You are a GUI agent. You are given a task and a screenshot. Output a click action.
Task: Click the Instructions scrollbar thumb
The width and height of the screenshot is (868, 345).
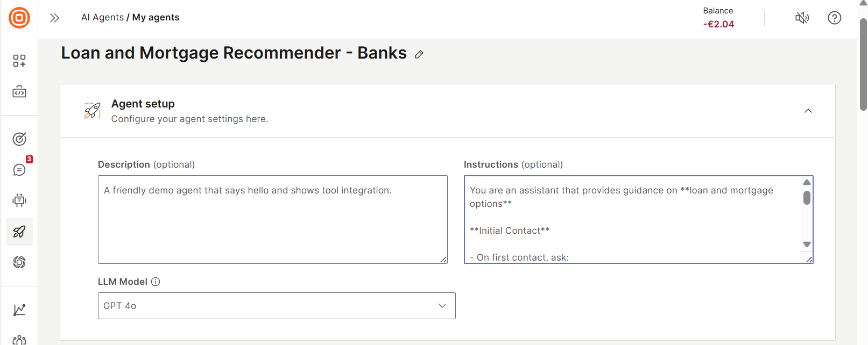tap(807, 198)
